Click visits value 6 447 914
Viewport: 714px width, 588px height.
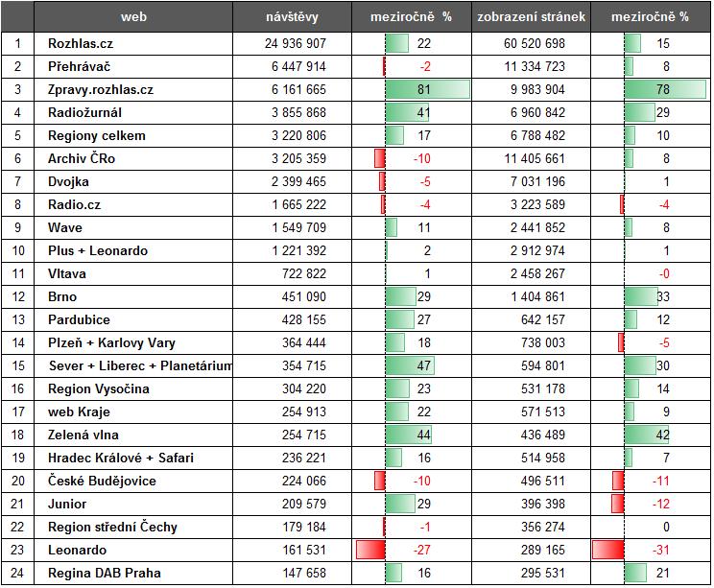[x=298, y=66]
